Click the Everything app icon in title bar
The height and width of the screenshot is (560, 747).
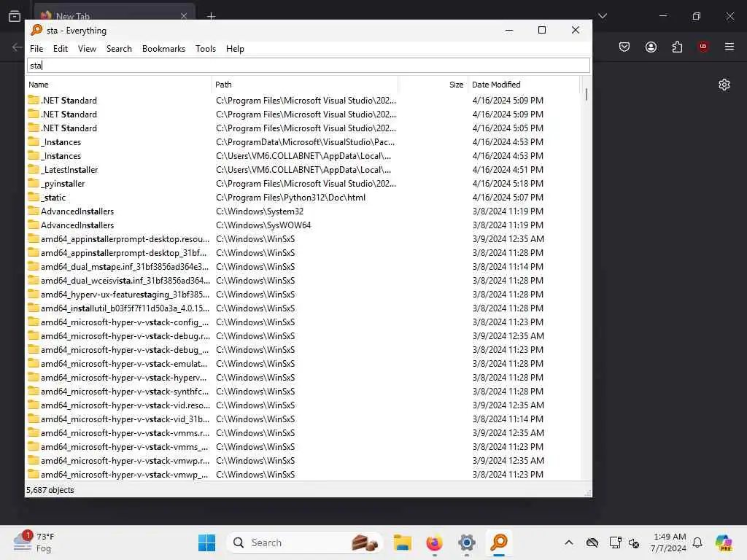click(x=36, y=30)
